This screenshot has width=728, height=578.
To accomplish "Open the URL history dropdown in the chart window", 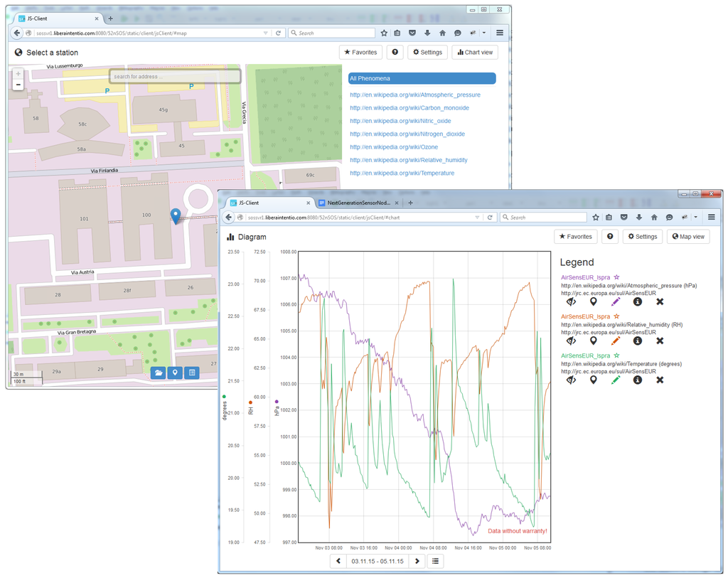I will 477,218.
